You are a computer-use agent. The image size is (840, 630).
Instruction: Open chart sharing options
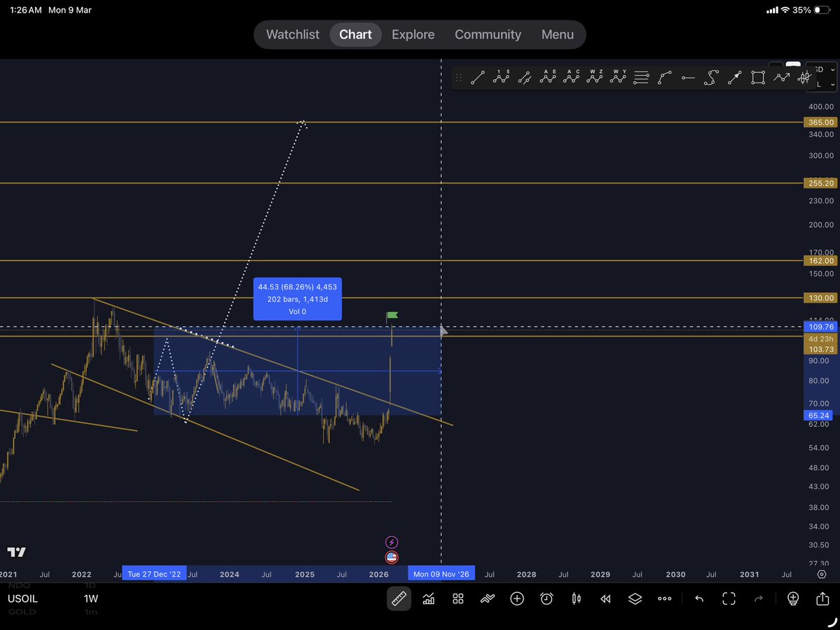(821, 598)
